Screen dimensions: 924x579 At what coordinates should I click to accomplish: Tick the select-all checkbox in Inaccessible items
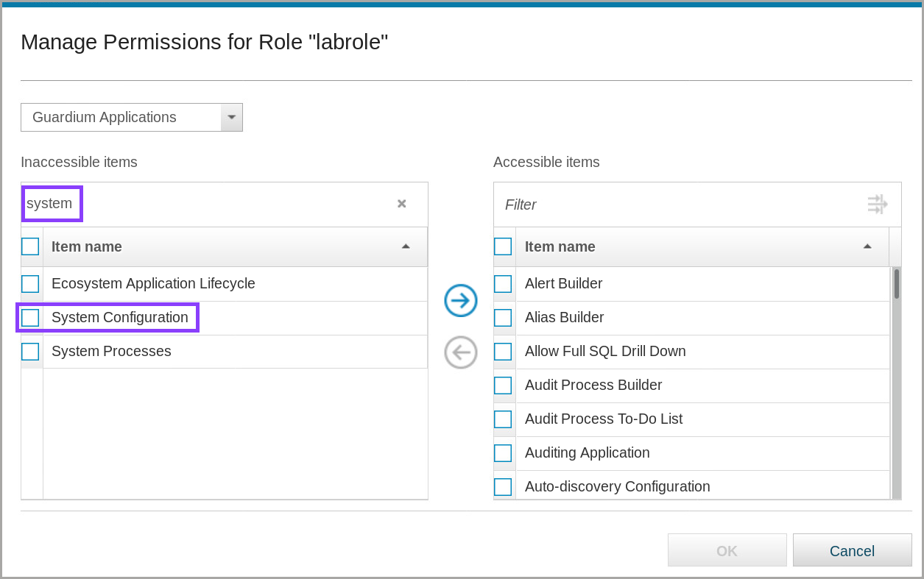coord(30,246)
